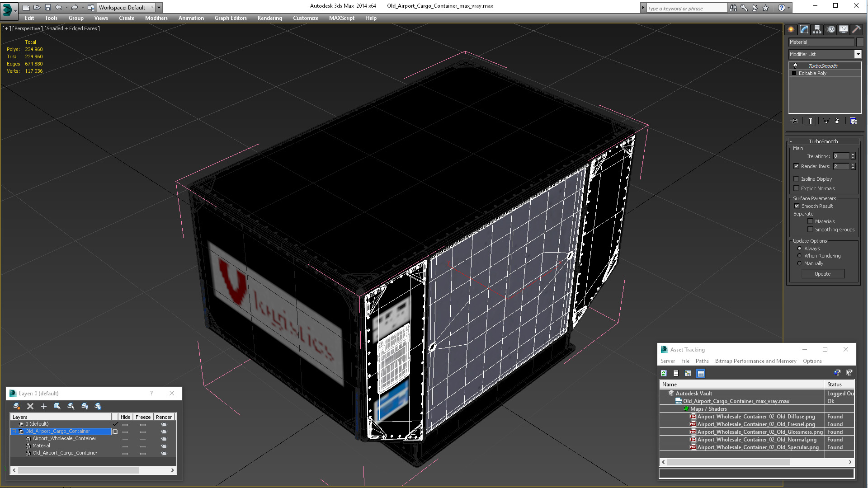Enable Explicit Normals checkbox
Viewport: 868px width, 488px height.
tap(797, 188)
